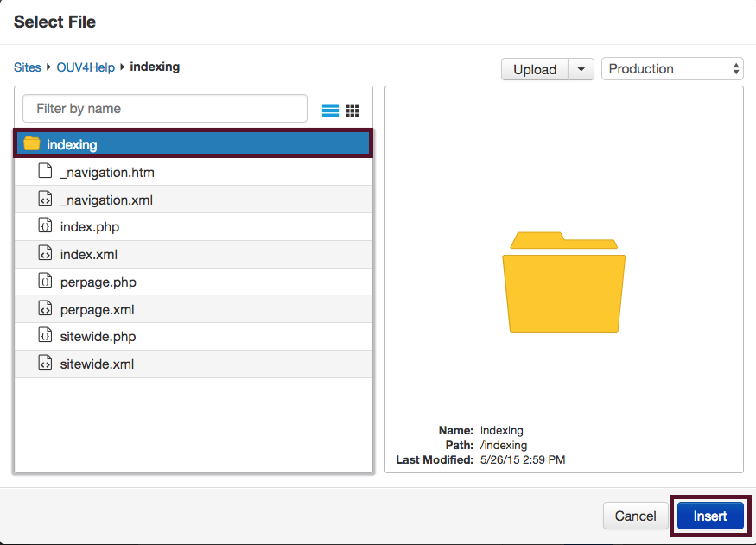Select the perpage.php file
The height and width of the screenshot is (545, 756).
tap(98, 282)
